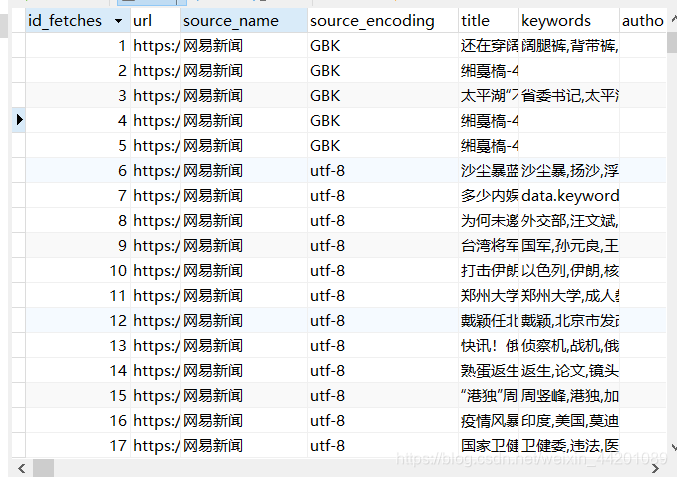Click the keywords cell '国军,孙元良,王'
The height and width of the screenshot is (477, 677).
click(569, 246)
